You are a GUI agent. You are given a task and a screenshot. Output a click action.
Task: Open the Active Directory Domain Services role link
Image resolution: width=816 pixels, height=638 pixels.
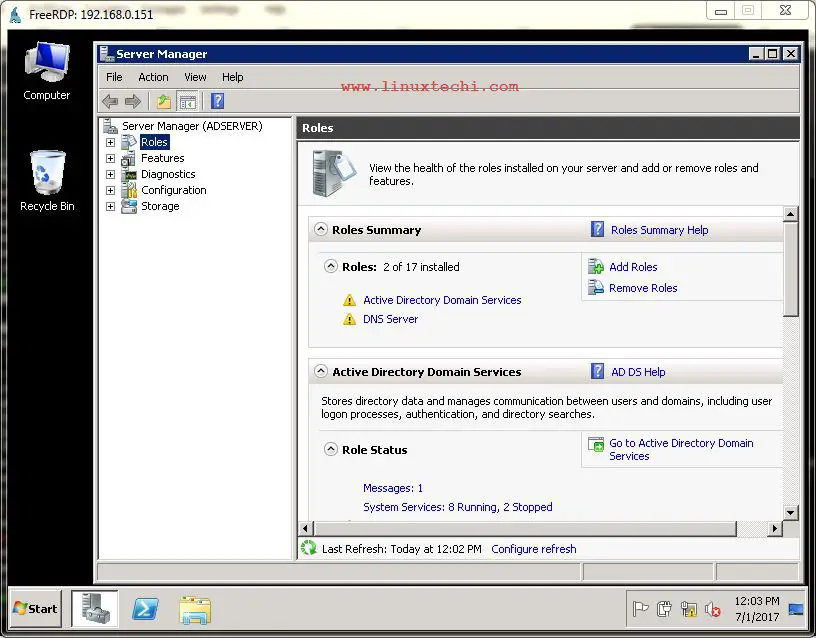(x=442, y=300)
